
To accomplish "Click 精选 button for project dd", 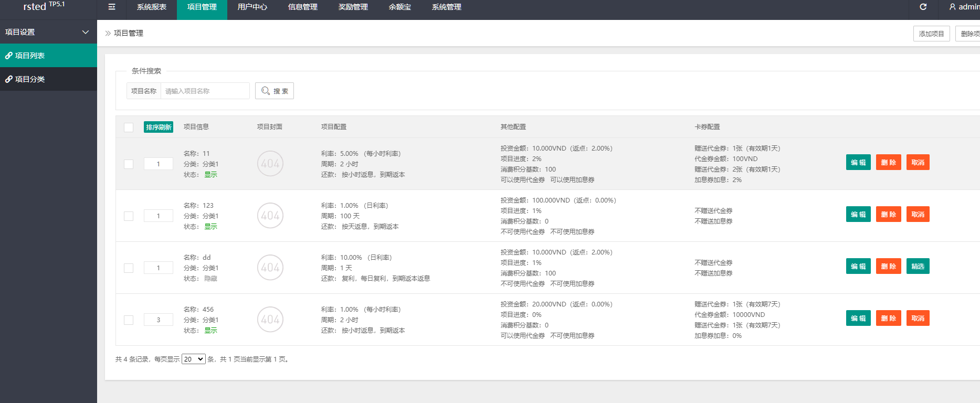I will (918, 267).
